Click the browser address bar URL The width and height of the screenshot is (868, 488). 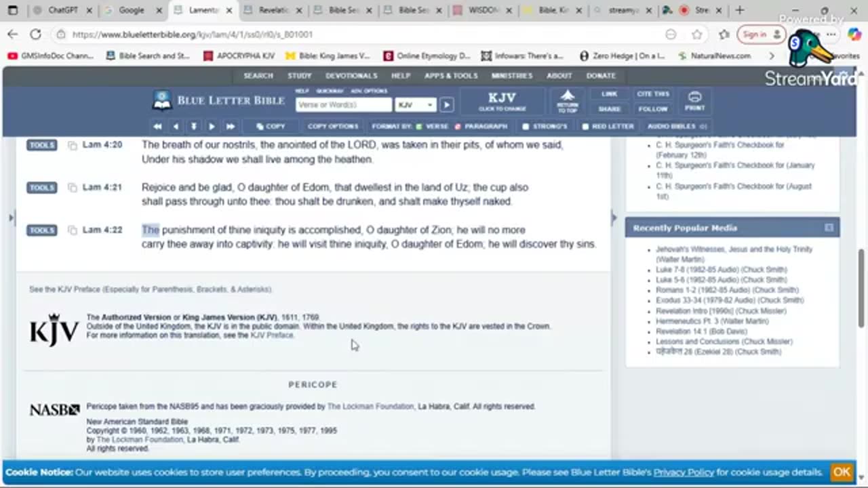192,35
